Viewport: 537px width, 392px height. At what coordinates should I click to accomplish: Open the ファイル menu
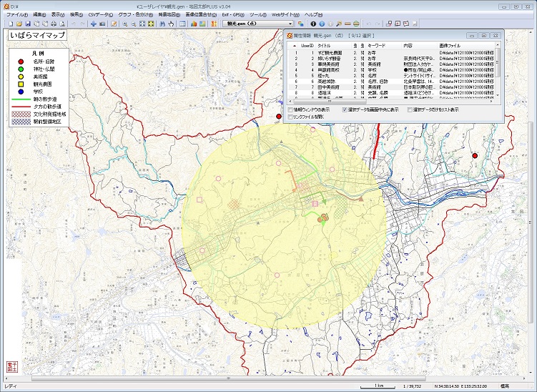coord(16,14)
